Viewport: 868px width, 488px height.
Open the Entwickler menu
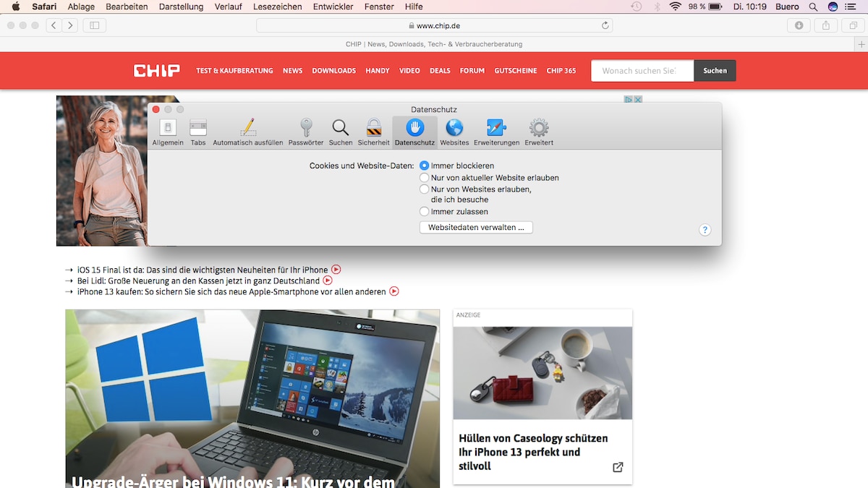(x=333, y=7)
